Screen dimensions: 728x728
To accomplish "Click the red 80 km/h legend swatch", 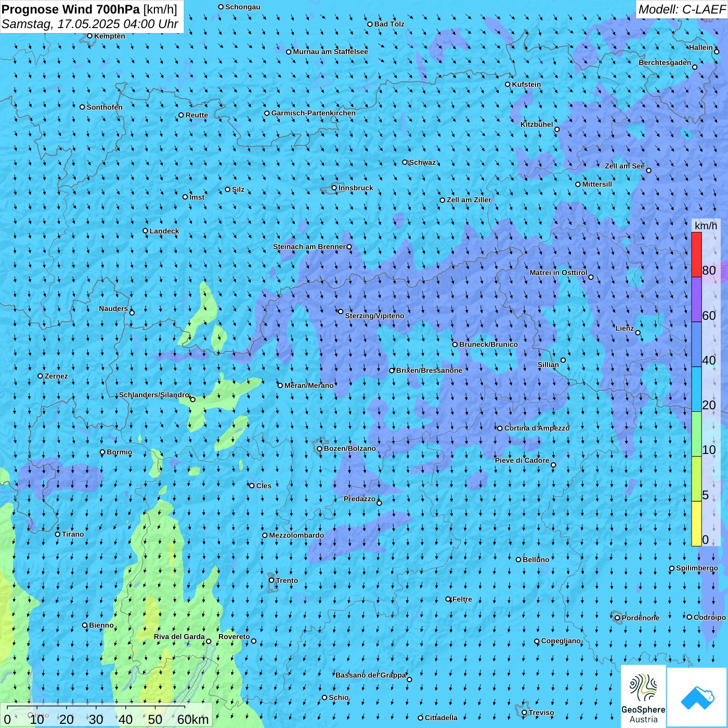I will (696, 254).
